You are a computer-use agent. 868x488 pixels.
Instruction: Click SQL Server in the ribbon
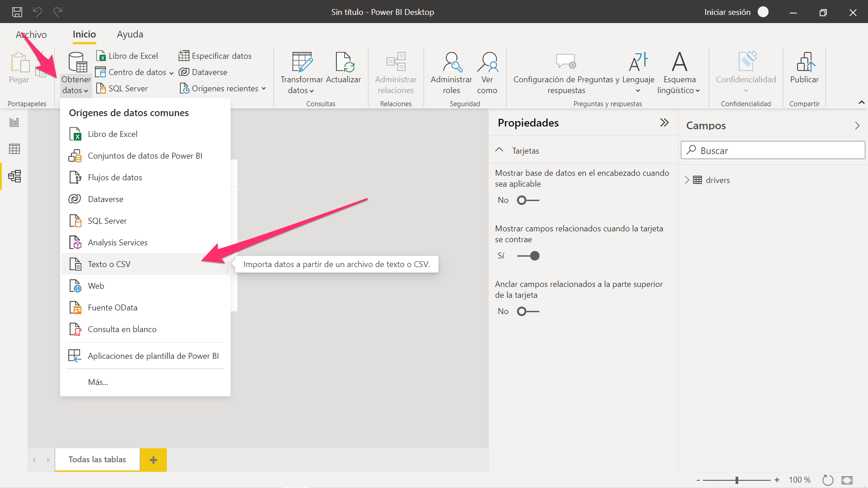[x=122, y=89]
